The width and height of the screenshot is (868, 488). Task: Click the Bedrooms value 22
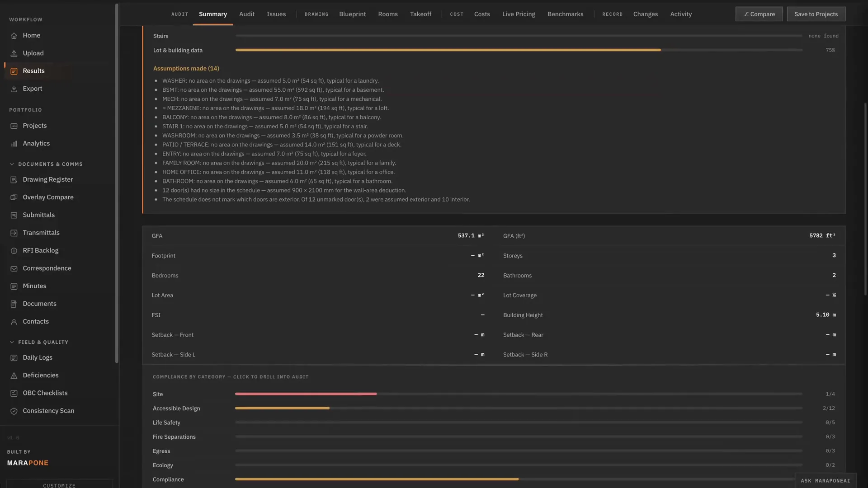[x=481, y=275]
